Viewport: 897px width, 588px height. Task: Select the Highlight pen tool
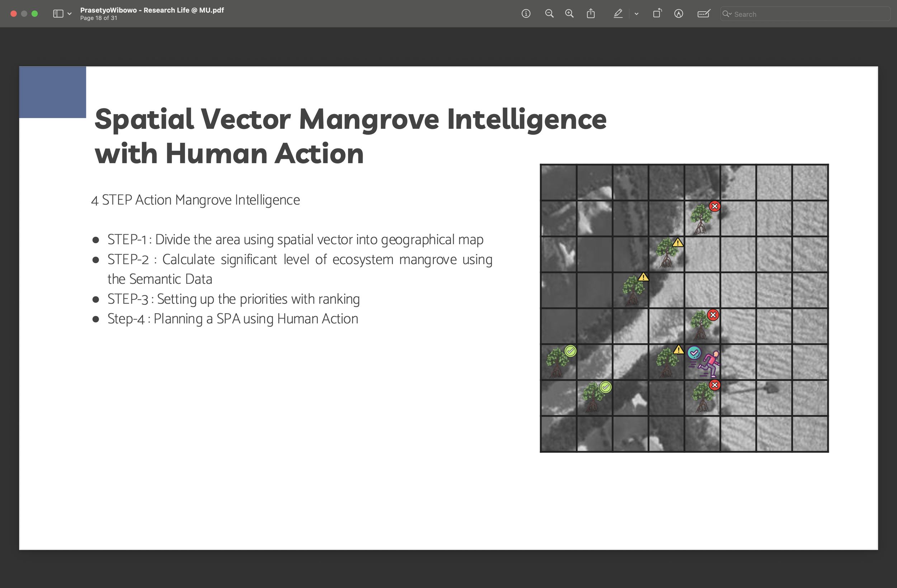618,14
